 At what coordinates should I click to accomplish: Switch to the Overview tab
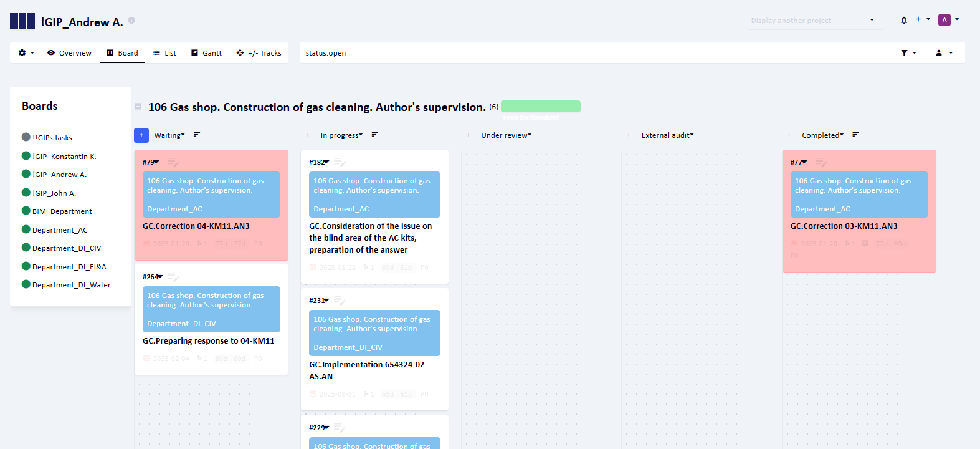click(x=69, y=53)
